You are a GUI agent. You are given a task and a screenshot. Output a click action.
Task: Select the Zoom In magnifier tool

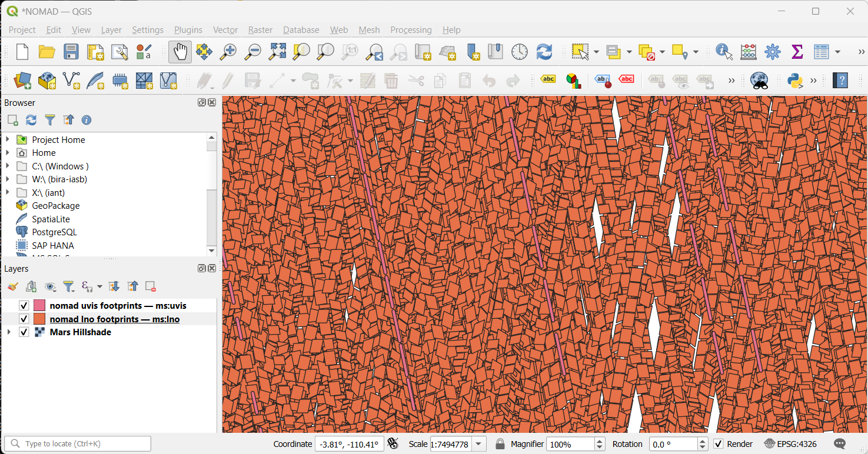point(228,52)
